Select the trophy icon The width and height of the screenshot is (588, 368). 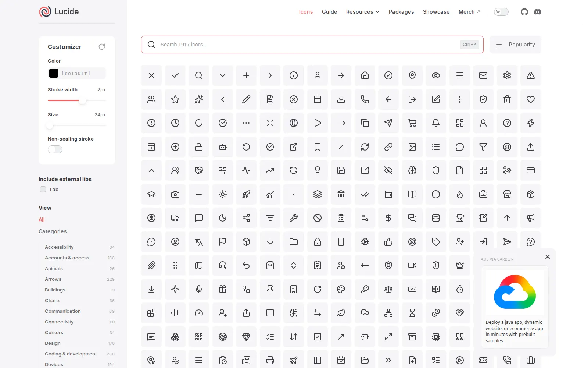click(x=460, y=218)
